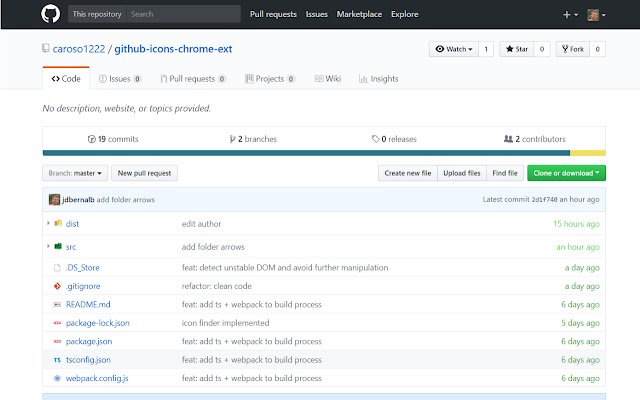Screen dimensions: 640x400
Task: Click the tsconfig.json TS icon
Action: (57, 360)
